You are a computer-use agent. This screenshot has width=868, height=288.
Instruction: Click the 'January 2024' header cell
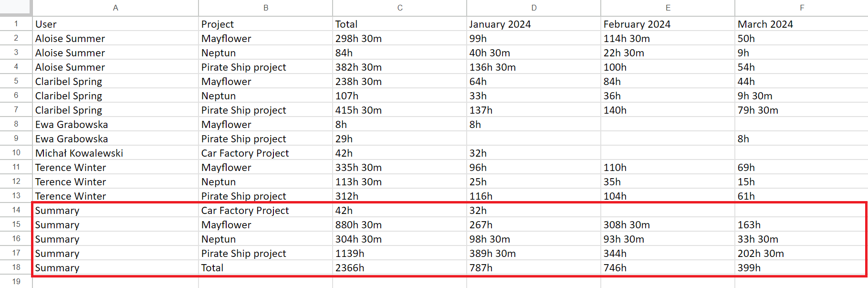coord(534,24)
